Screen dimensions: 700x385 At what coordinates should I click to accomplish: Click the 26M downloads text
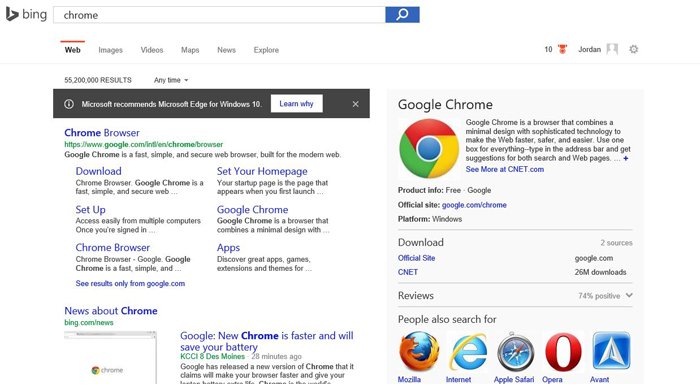[600, 272]
